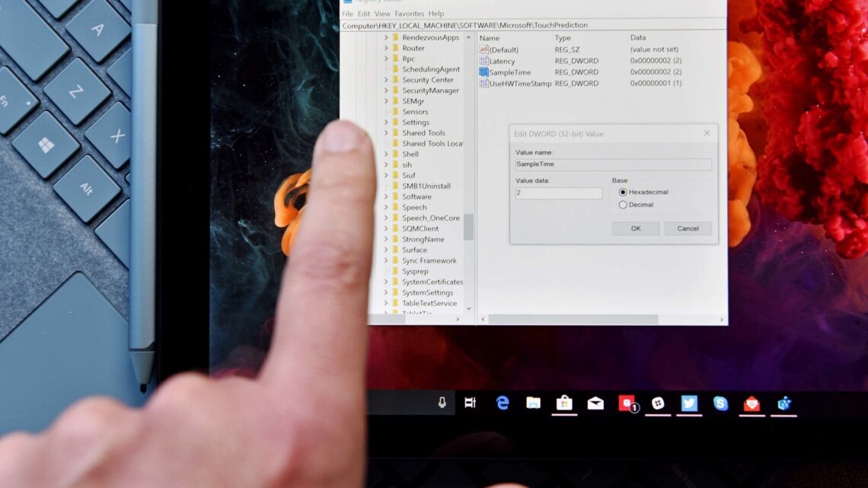Image resolution: width=868 pixels, height=488 pixels.
Task: Open the Slack taskbar icon
Action: click(x=658, y=403)
